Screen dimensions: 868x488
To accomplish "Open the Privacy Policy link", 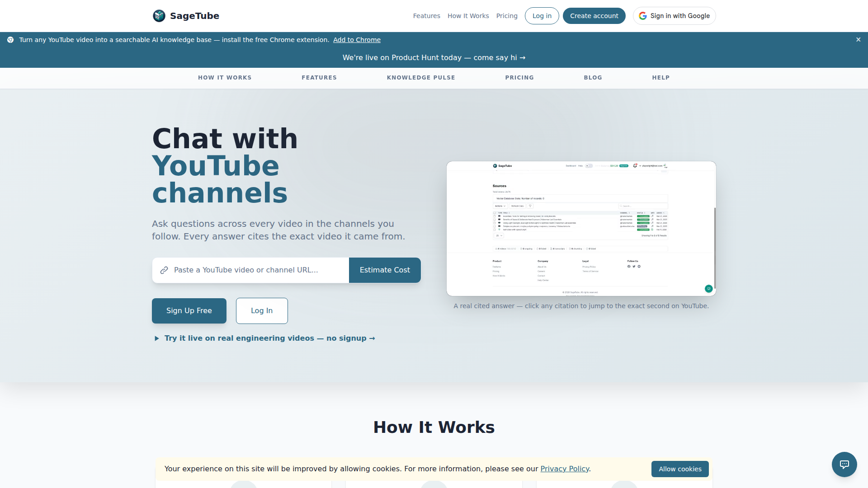I will (565, 469).
